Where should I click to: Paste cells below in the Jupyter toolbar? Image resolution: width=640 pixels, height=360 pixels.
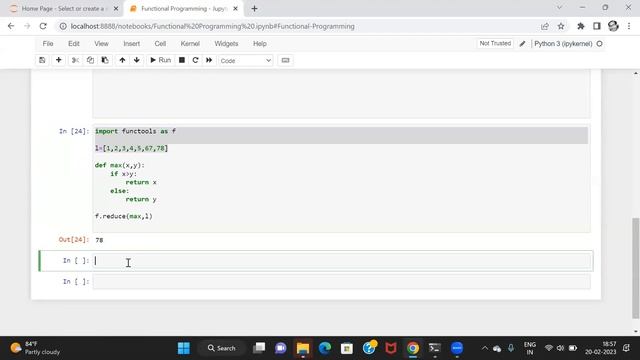(105, 60)
